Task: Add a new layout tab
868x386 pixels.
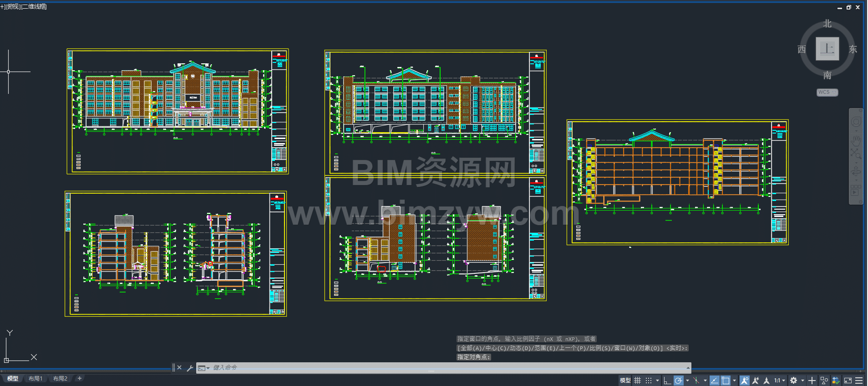Action: pos(80,378)
